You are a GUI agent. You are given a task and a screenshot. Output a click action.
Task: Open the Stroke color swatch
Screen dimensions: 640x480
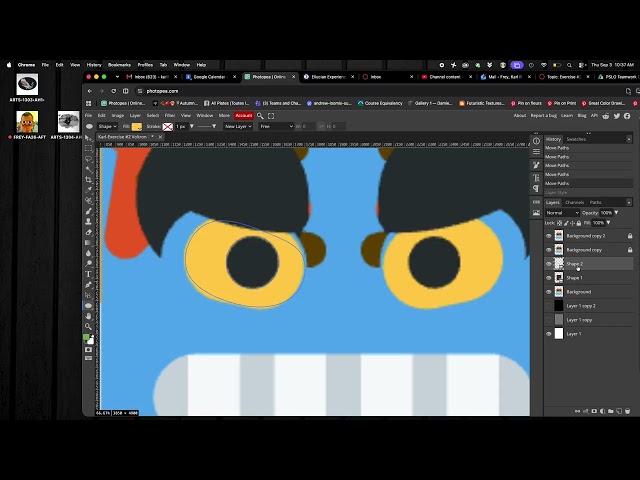pos(168,127)
